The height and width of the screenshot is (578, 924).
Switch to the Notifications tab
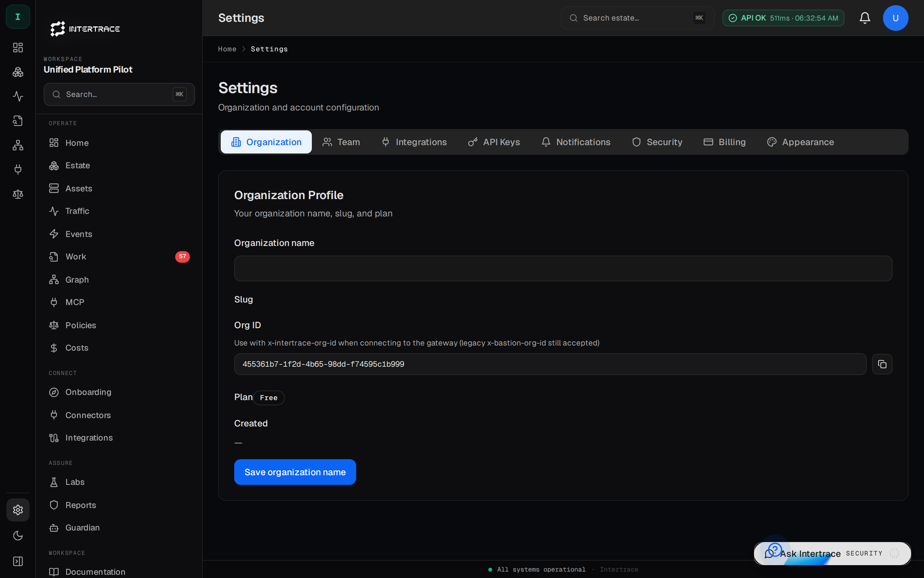click(576, 142)
